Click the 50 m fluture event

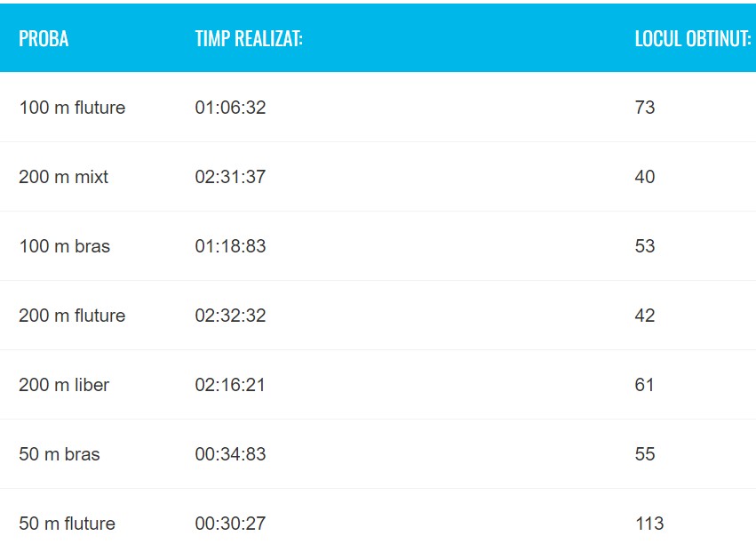(67, 524)
